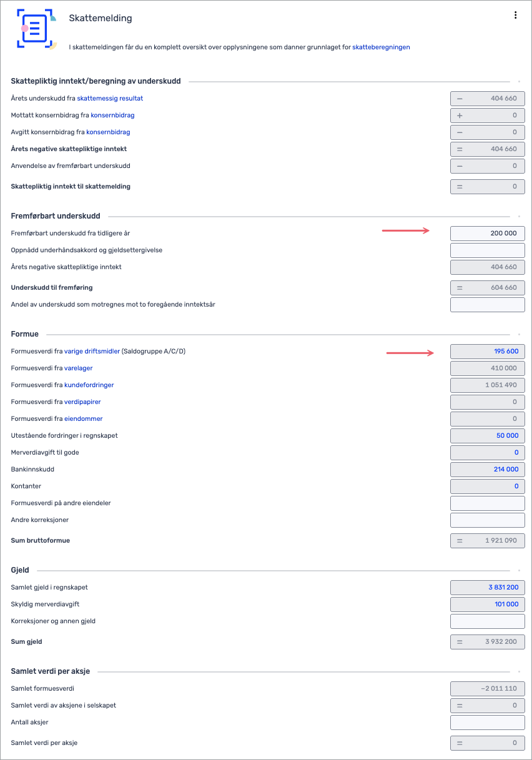
Task: Open konsernbidrag link in Mottatt konsernbidrag row
Action: (x=112, y=116)
